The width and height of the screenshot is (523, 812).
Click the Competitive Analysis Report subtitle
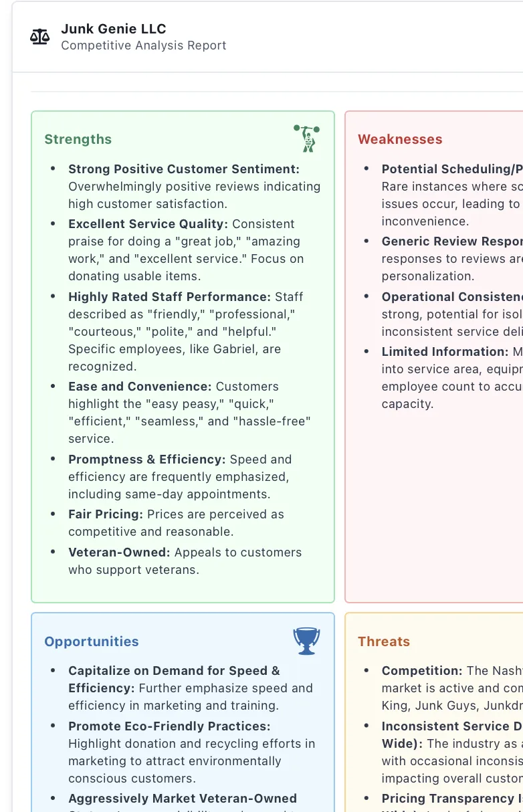[x=143, y=45]
